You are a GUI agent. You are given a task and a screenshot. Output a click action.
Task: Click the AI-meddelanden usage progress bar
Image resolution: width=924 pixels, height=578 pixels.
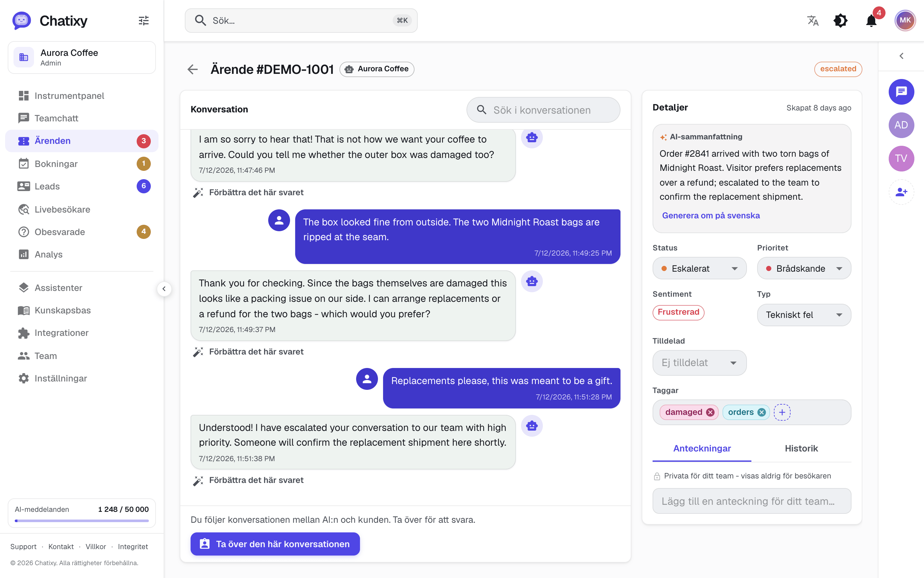pos(82,520)
